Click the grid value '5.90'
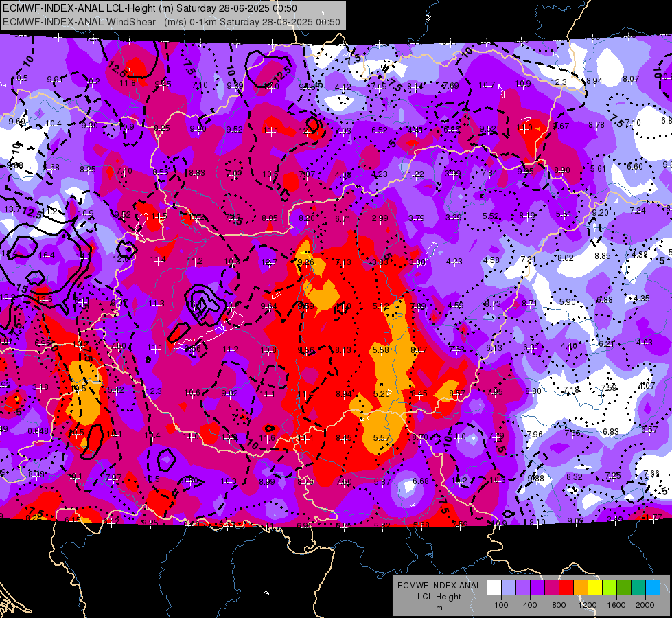This screenshot has height=618, width=672. click(567, 302)
